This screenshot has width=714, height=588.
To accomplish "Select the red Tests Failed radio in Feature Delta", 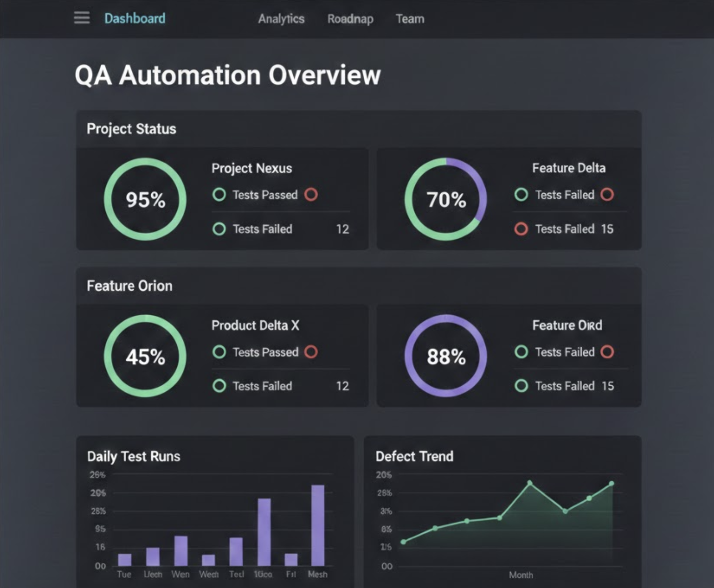I will tap(521, 229).
